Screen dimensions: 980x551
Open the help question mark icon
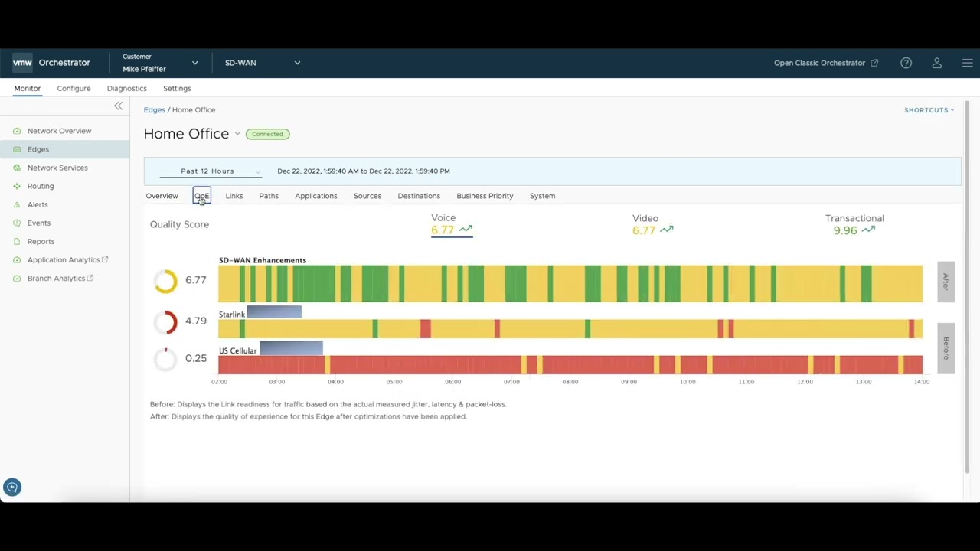click(x=906, y=63)
